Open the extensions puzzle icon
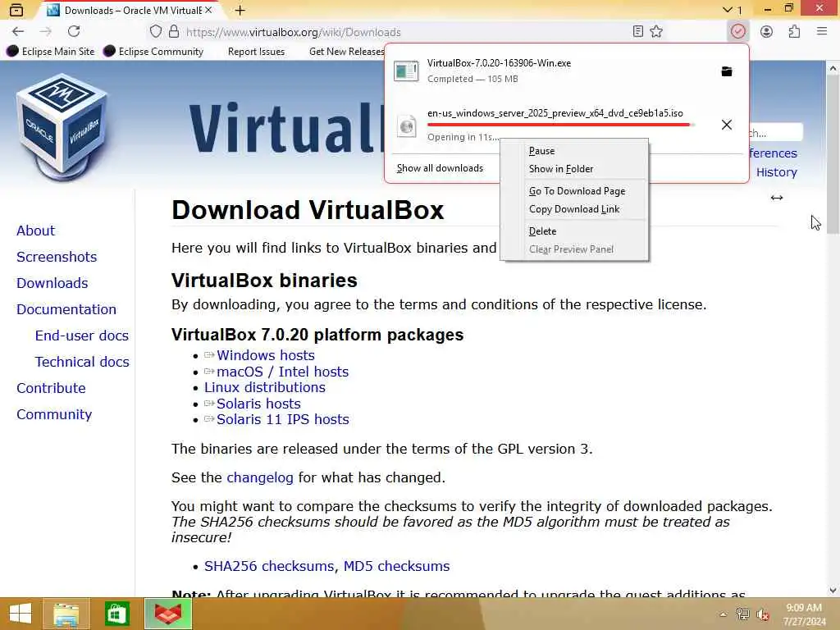Image resolution: width=840 pixels, height=630 pixels. tap(794, 32)
